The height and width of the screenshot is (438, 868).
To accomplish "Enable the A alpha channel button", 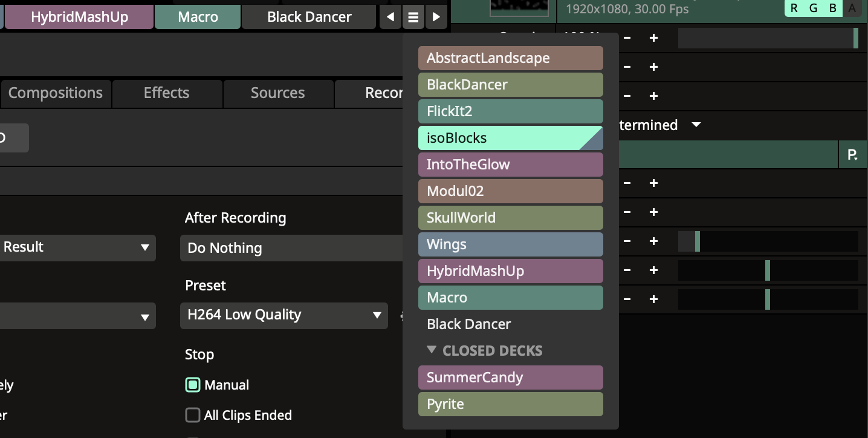I will (852, 8).
